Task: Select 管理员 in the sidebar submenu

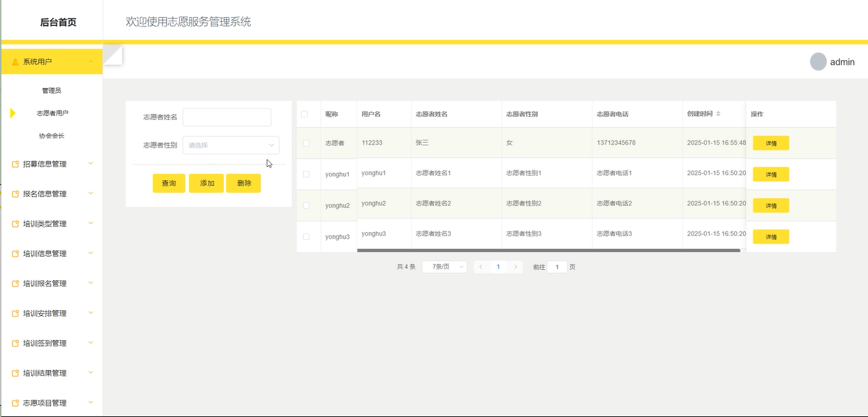Action: click(x=52, y=90)
